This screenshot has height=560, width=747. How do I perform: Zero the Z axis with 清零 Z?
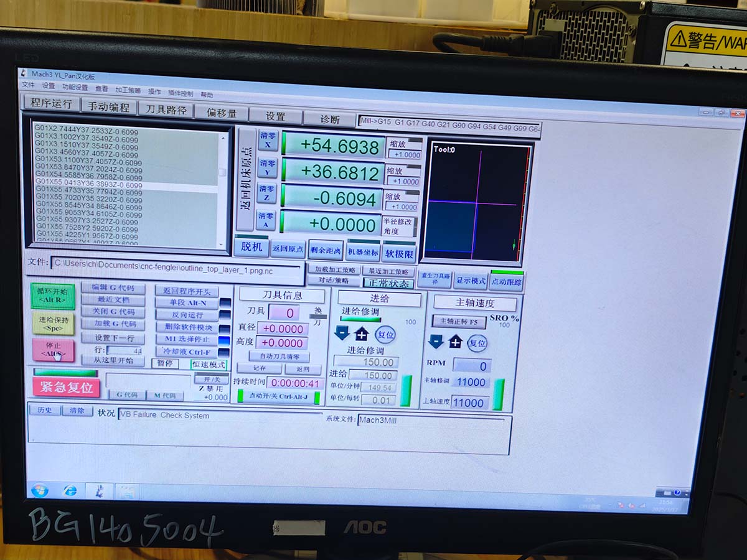(x=268, y=194)
